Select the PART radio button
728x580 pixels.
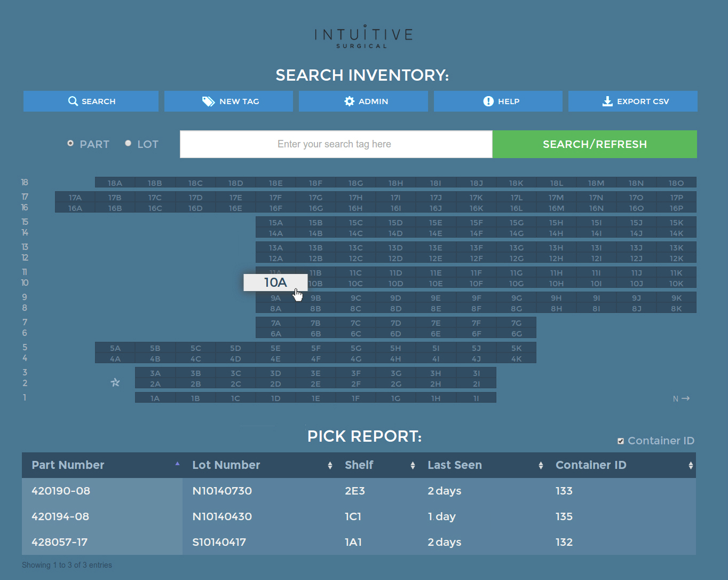70,143
